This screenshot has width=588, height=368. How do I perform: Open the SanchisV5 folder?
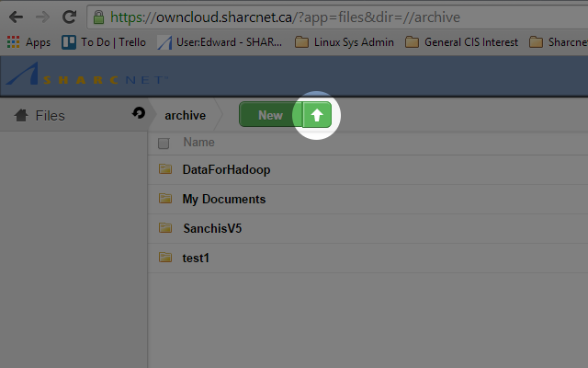[x=212, y=228]
